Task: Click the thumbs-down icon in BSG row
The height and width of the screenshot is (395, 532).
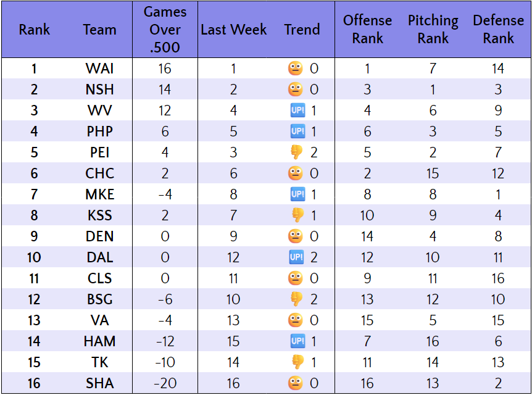Action: click(297, 299)
